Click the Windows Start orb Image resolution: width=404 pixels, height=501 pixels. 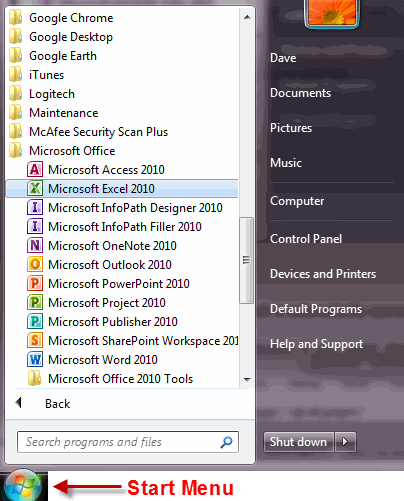[23, 486]
